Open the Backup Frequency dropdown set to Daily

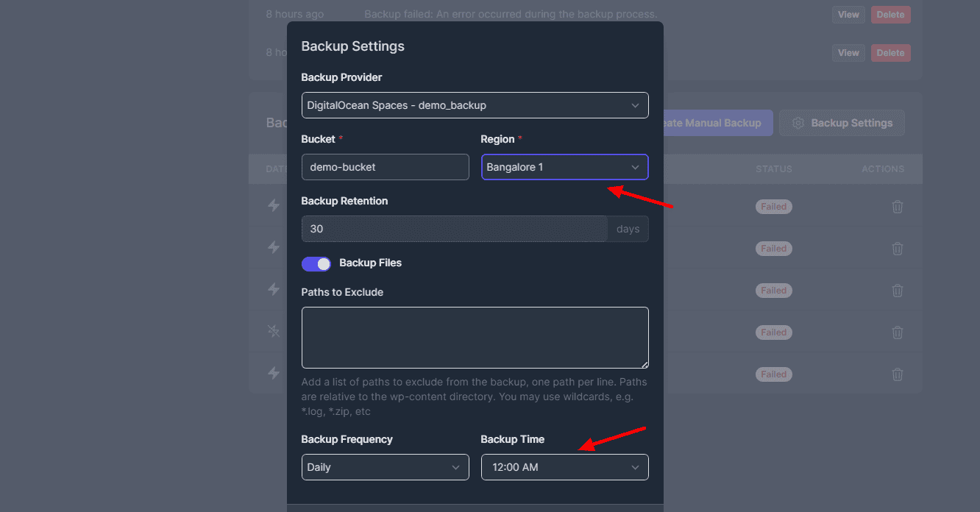click(x=385, y=467)
